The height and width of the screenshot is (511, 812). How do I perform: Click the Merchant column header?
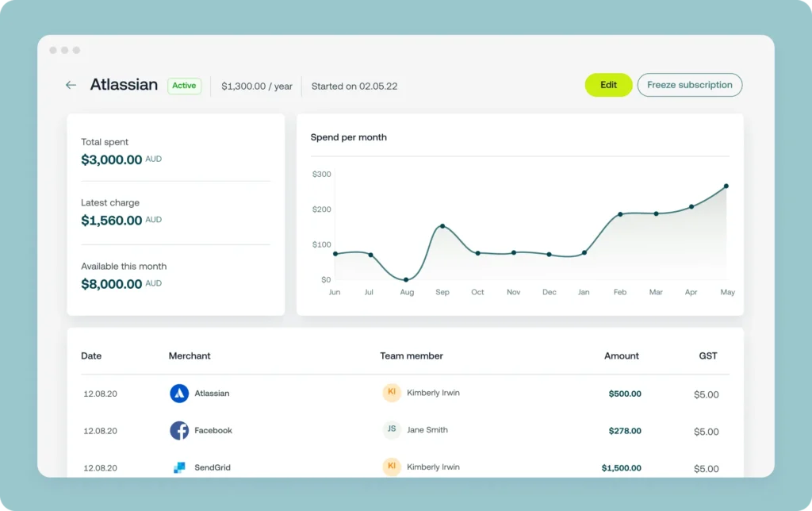(x=190, y=356)
